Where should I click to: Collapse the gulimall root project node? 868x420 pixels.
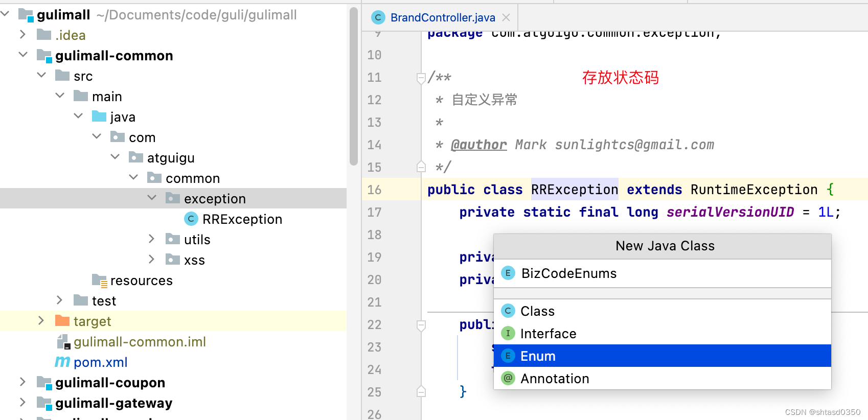5,14
